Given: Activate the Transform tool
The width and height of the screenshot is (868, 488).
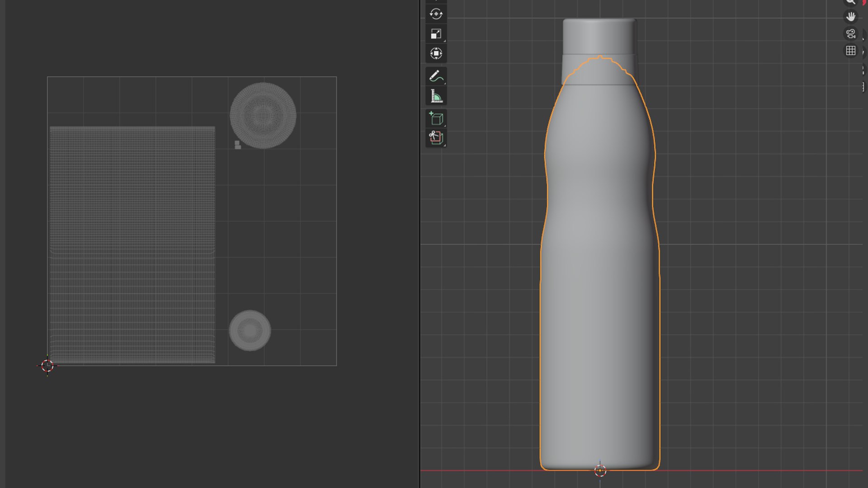Looking at the screenshot, I should pos(436,53).
